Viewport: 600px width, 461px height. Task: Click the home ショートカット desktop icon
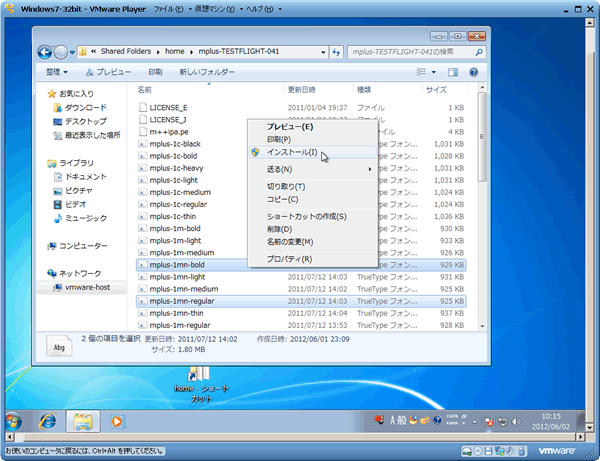coord(201,384)
